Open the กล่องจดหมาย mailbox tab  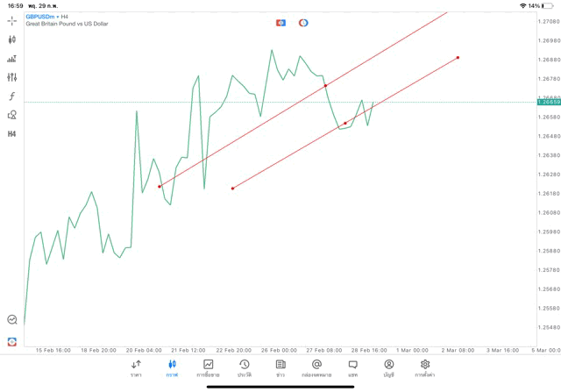click(x=316, y=368)
